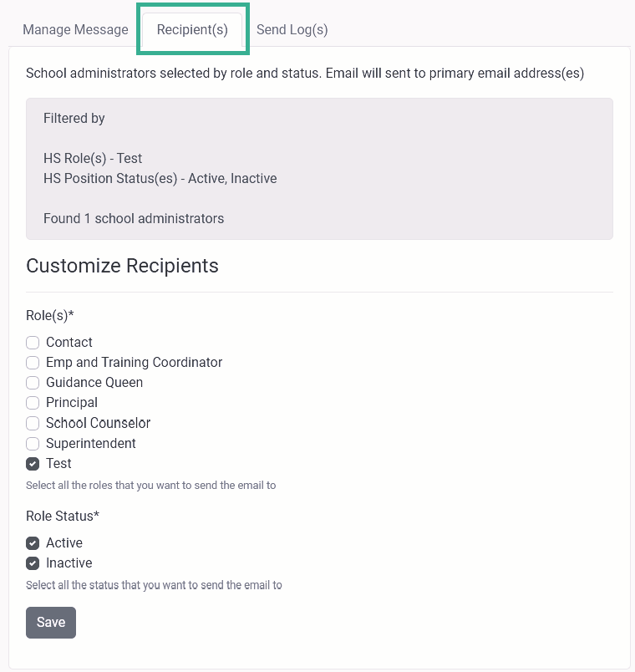This screenshot has width=635, height=672.
Task: Select the Principal role checkbox
Action: tap(33, 403)
